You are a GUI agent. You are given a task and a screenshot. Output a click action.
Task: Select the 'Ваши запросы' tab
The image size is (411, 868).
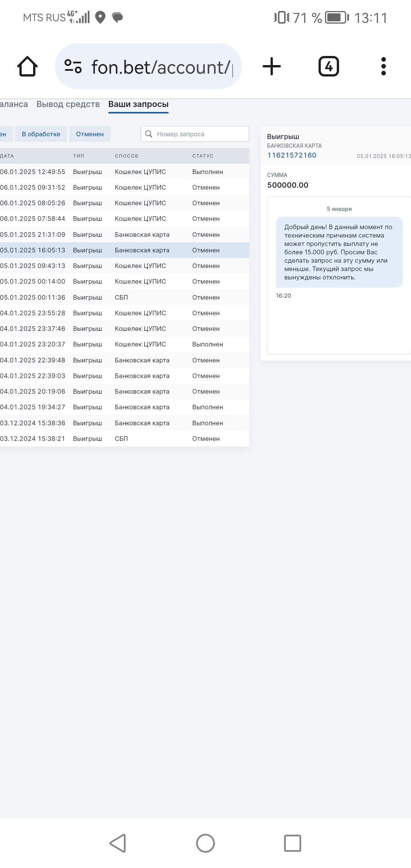pos(138,104)
